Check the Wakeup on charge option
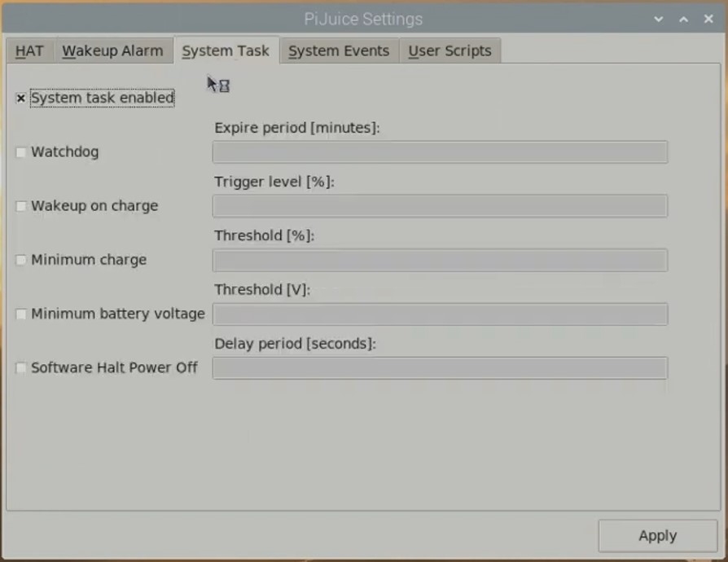The height and width of the screenshot is (562, 728). click(21, 206)
